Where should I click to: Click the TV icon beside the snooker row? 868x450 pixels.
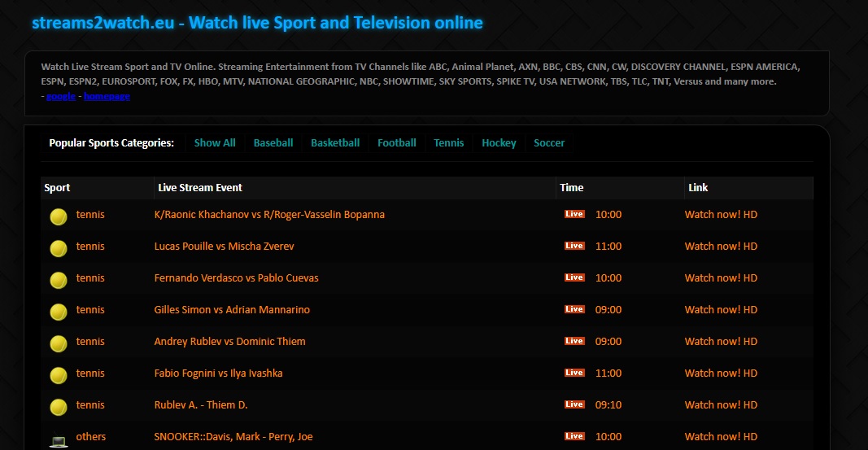click(59, 440)
